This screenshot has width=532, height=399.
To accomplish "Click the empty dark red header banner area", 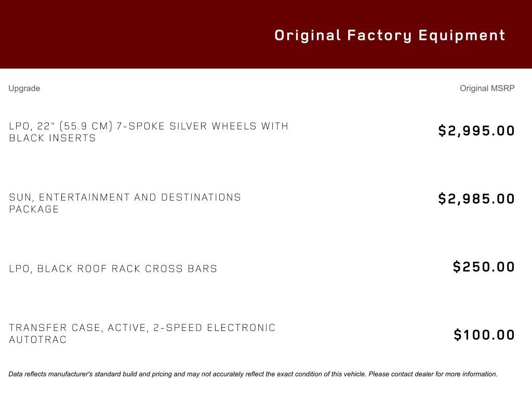I will coord(130,34).
